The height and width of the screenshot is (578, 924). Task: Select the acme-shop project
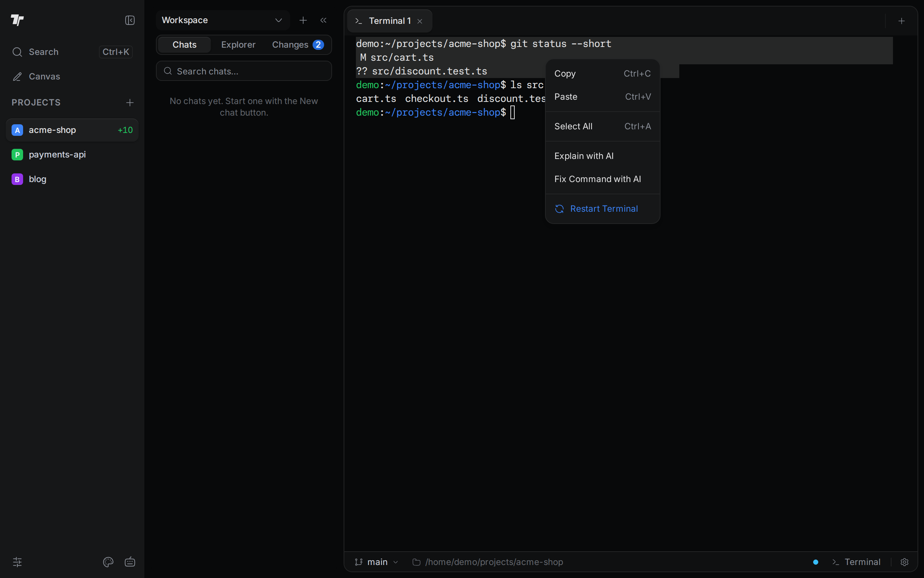(x=72, y=130)
